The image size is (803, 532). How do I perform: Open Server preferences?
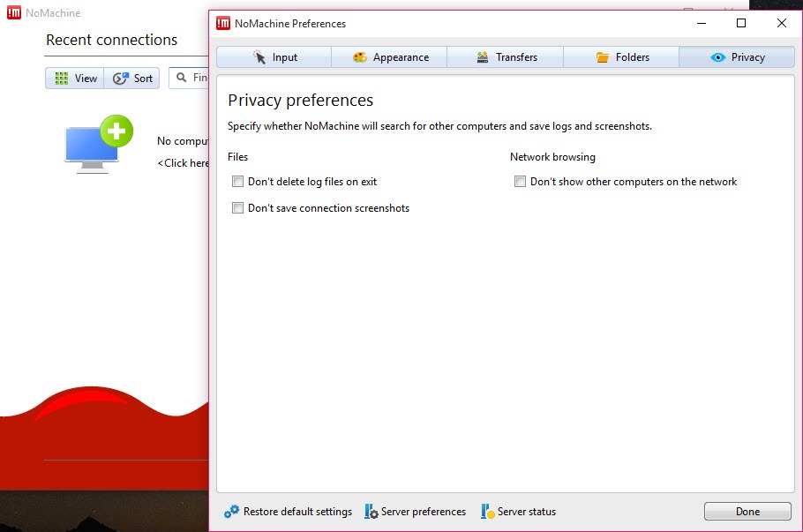416,512
